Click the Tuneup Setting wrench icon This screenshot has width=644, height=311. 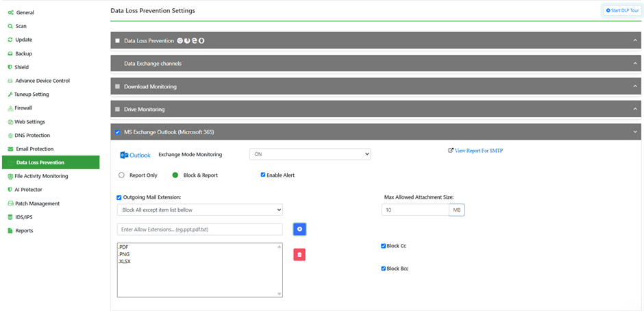10,95
